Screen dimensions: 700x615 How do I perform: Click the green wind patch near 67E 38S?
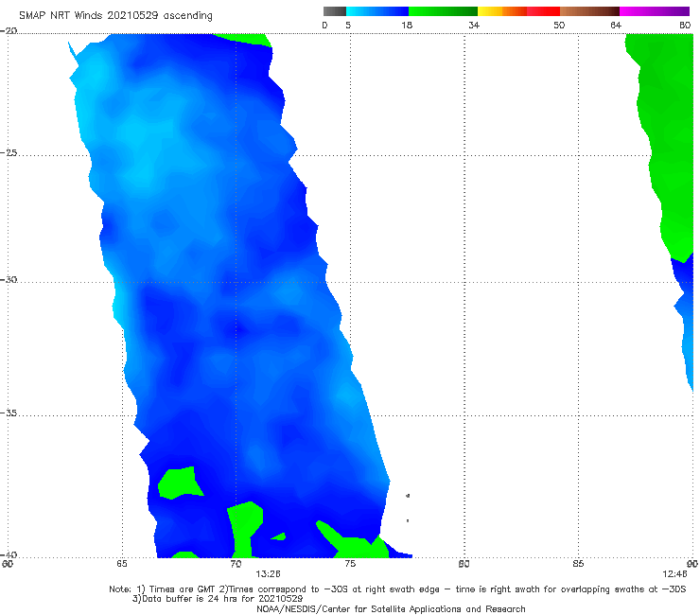180,483
